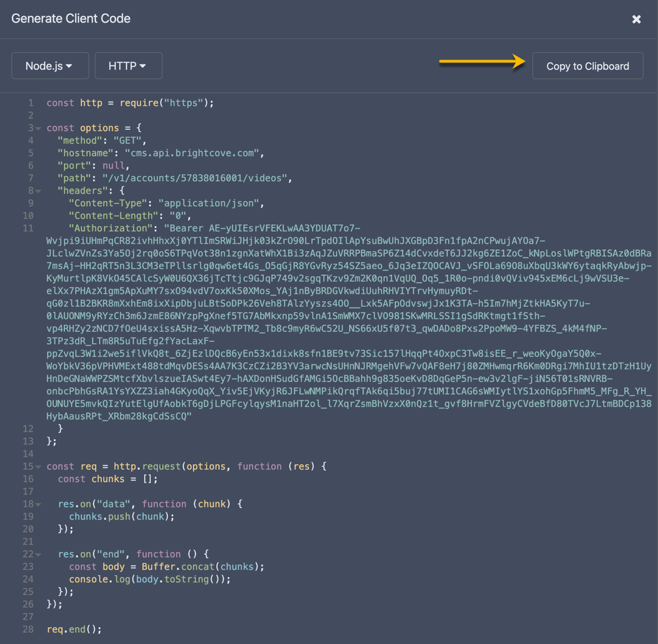The height and width of the screenshot is (644, 658).
Task: Collapse the http.request fold arrow at line 15
Action: (39, 467)
